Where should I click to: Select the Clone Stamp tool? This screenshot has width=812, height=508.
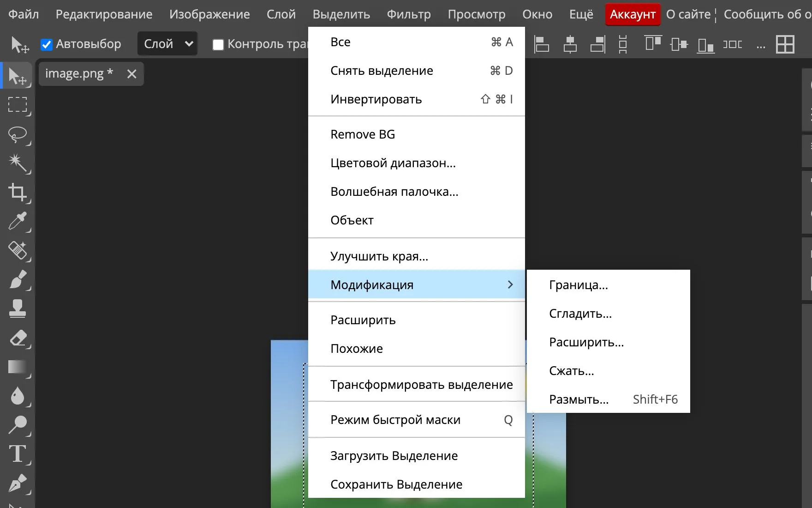(18, 308)
